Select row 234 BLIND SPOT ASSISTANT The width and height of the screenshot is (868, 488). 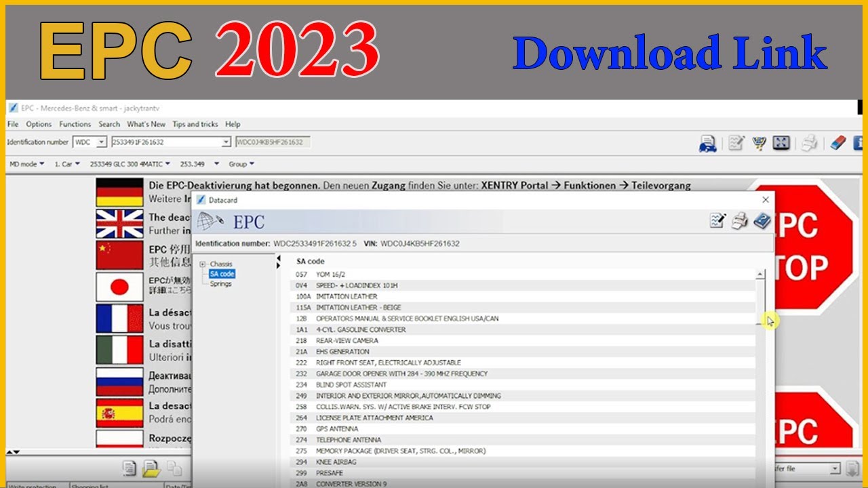pyautogui.click(x=524, y=384)
